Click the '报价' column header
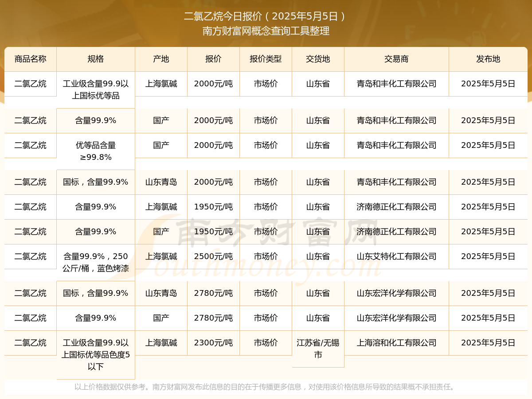Image resolution: width=532 pixels, height=399 pixels. click(x=213, y=59)
